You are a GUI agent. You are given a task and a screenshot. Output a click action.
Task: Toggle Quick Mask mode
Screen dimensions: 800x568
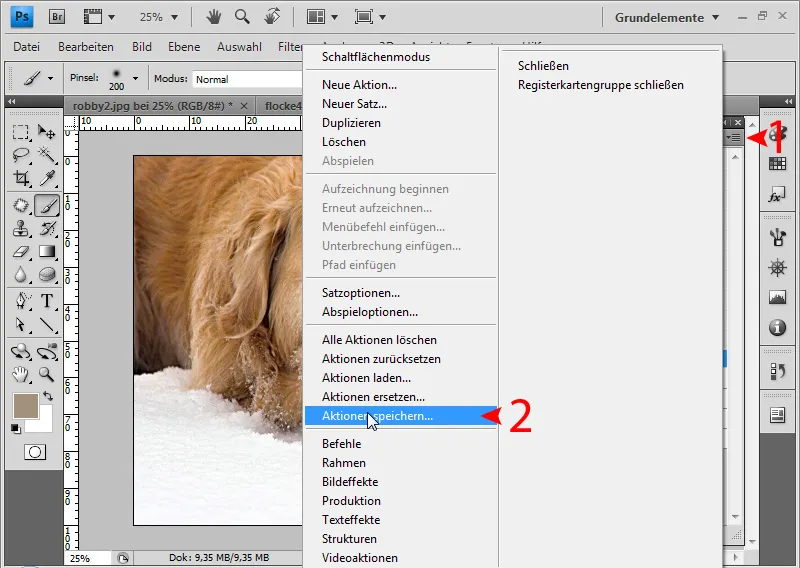point(35,452)
